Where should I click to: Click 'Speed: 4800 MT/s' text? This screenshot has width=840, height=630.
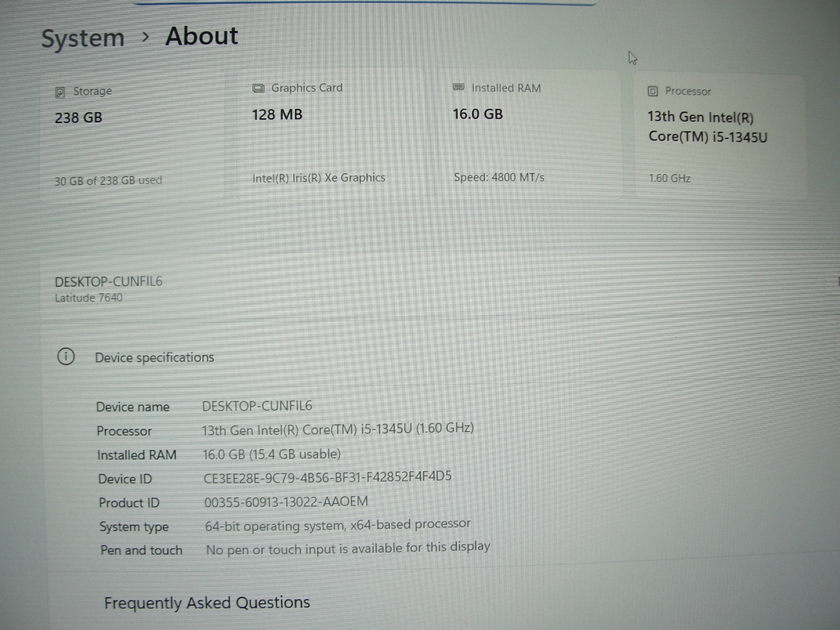pyautogui.click(x=499, y=177)
